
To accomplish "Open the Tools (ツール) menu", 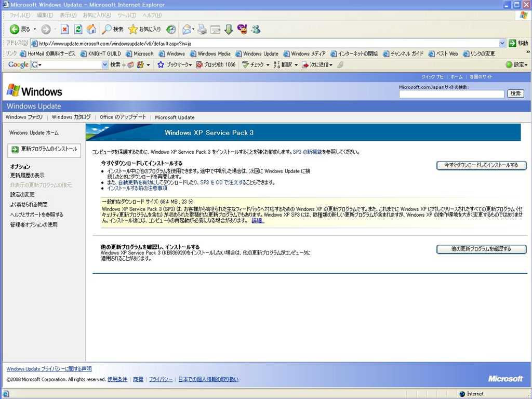I will [127, 15].
